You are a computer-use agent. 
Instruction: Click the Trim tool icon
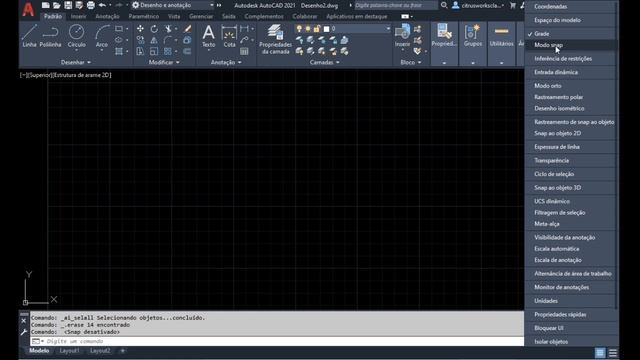[168, 29]
